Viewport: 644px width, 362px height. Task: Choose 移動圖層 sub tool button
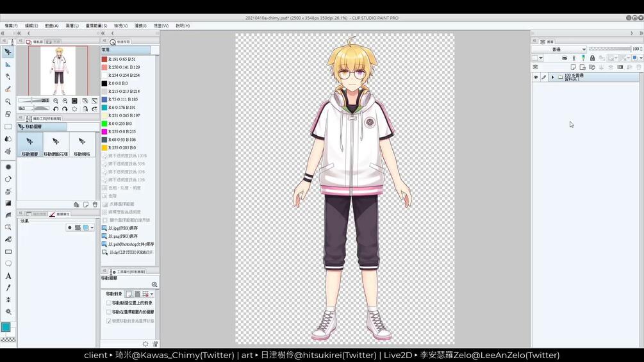coord(30,144)
